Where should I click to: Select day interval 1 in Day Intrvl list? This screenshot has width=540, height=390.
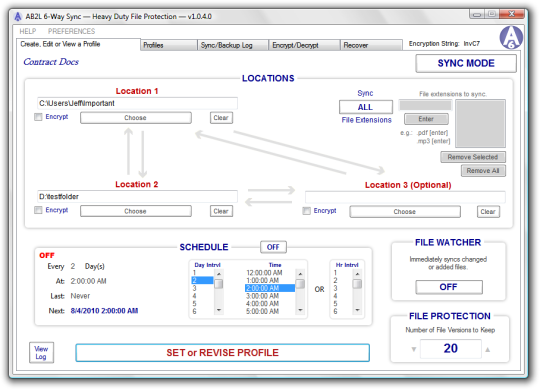pos(202,273)
